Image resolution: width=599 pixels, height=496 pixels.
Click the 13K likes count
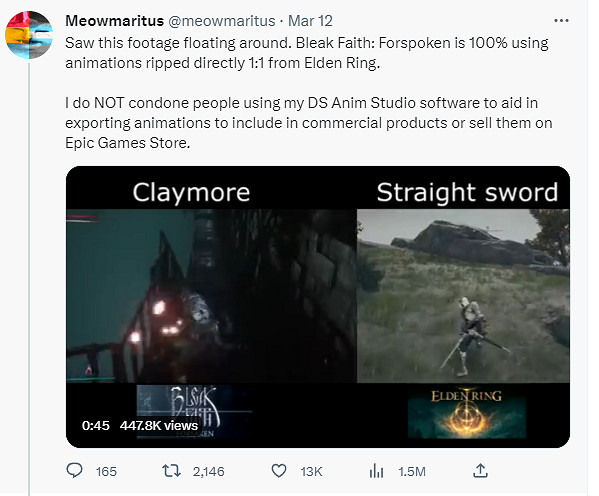311,472
